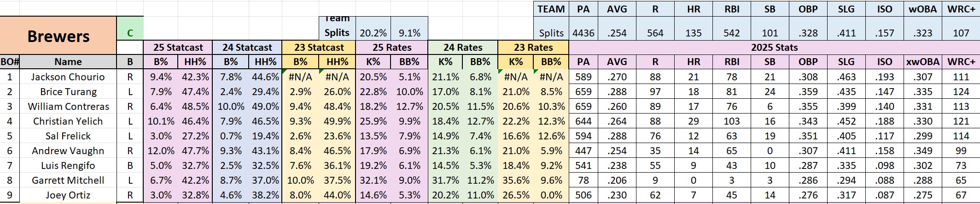Click Andrew Vaughn's xwOBA value .349
The width and height of the screenshot is (980, 204).
[922, 151]
